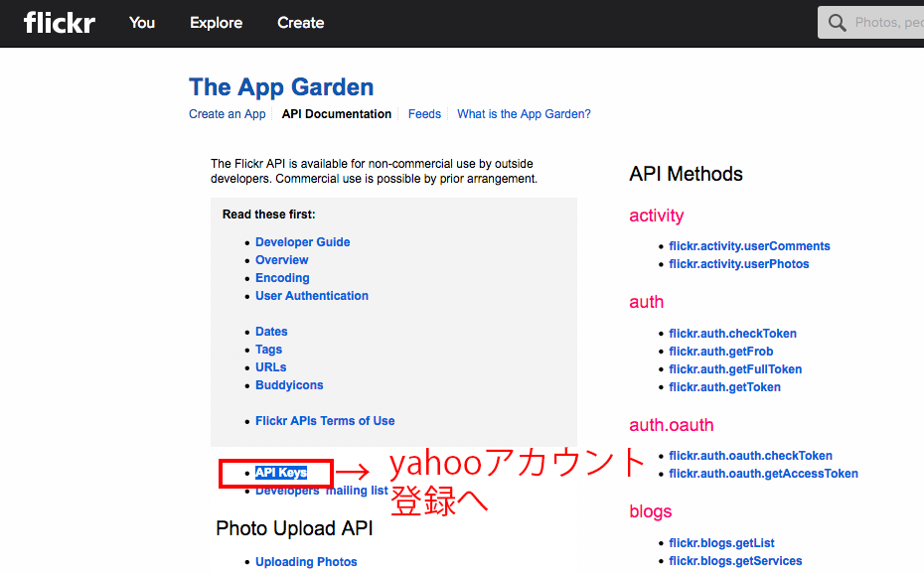The image size is (924, 572).
Task: Open the Create an App tab
Action: (x=227, y=113)
